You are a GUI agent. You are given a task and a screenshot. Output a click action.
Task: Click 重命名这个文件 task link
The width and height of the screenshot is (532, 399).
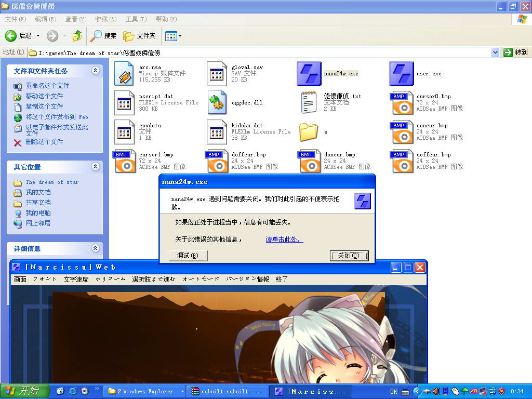[x=47, y=86]
